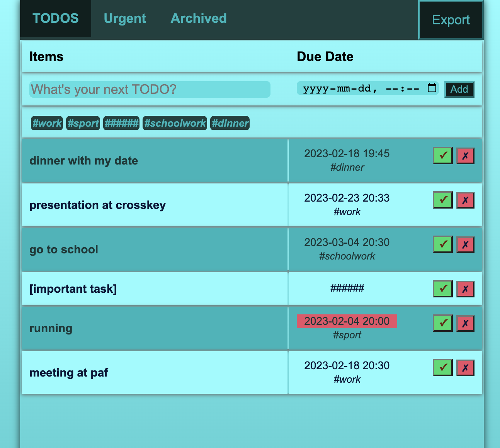Delete the "go to school" task
The height and width of the screenshot is (448, 500).
coord(465,244)
